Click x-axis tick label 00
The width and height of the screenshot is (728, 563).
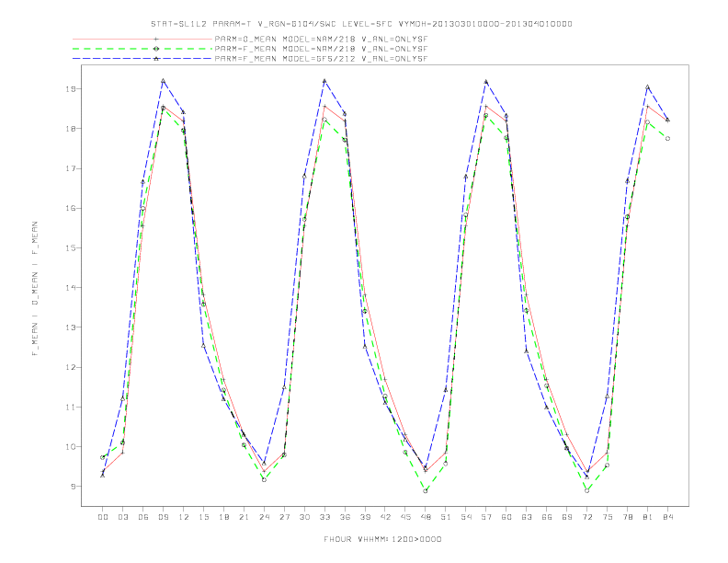103,517
